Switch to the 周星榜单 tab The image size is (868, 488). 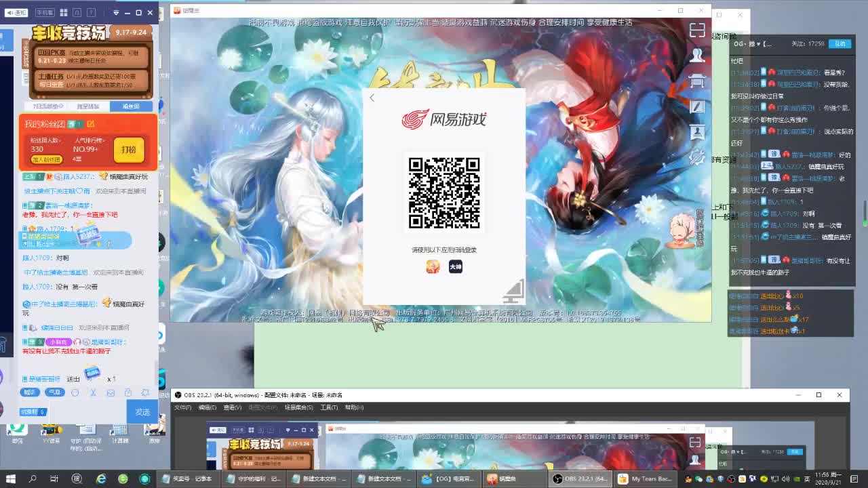(x=88, y=106)
